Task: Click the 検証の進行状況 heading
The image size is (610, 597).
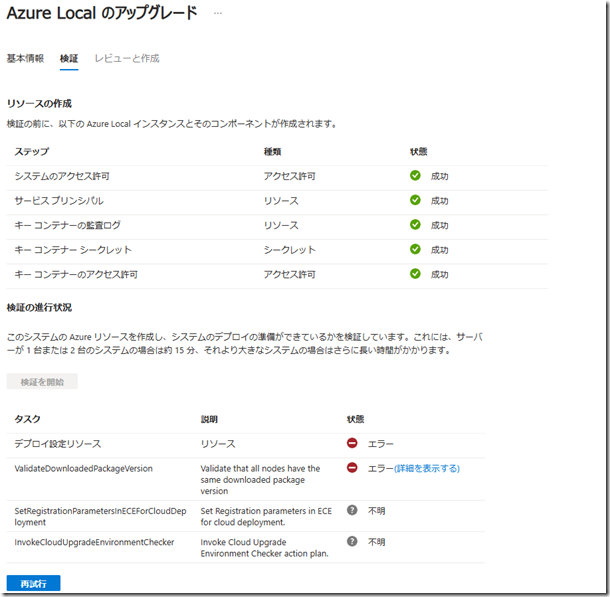Action: [39, 308]
